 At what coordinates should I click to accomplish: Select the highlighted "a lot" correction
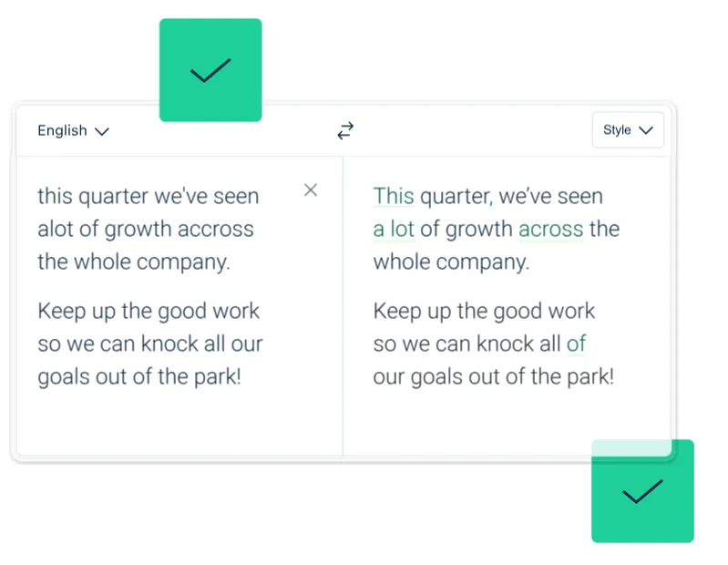point(394,230)
